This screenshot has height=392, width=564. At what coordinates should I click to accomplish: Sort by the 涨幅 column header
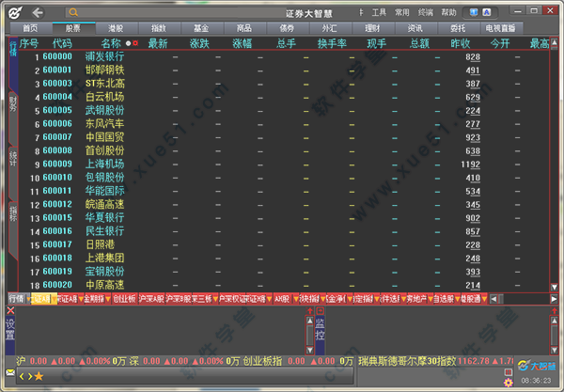tap(243, 43)
